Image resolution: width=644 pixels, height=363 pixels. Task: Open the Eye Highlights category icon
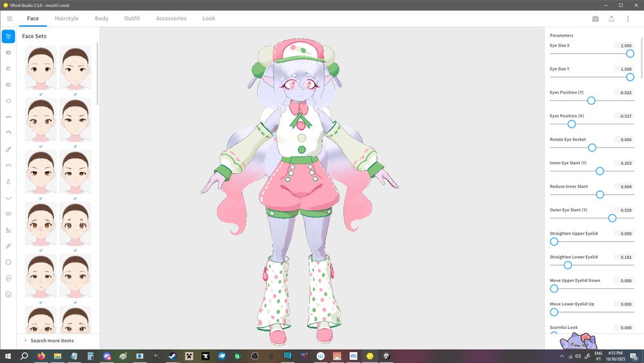pos(8,84)
